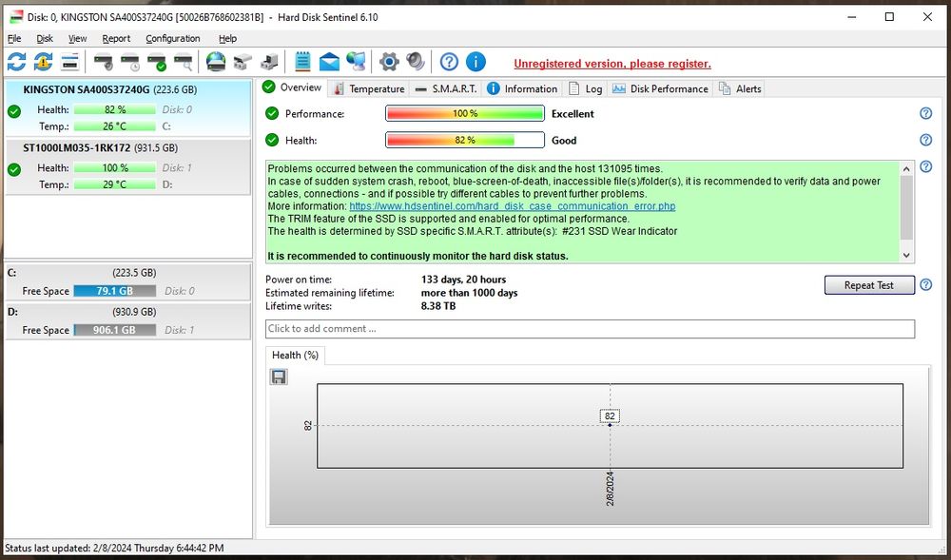Select the ST1000LM035-1RK172 disk entry
The width and height of the screenshot is (951, 560).
pyautogui.click(x=127, y=166)
